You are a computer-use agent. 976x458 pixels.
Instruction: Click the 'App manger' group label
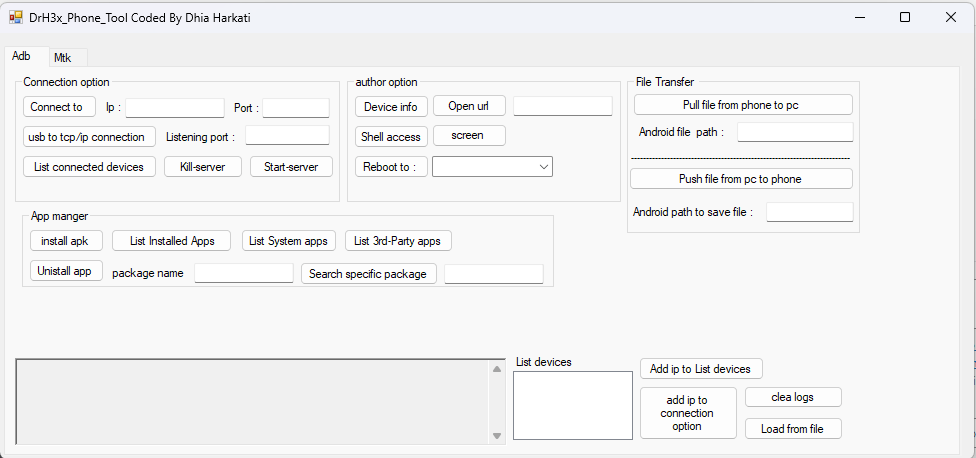(60, 217)
